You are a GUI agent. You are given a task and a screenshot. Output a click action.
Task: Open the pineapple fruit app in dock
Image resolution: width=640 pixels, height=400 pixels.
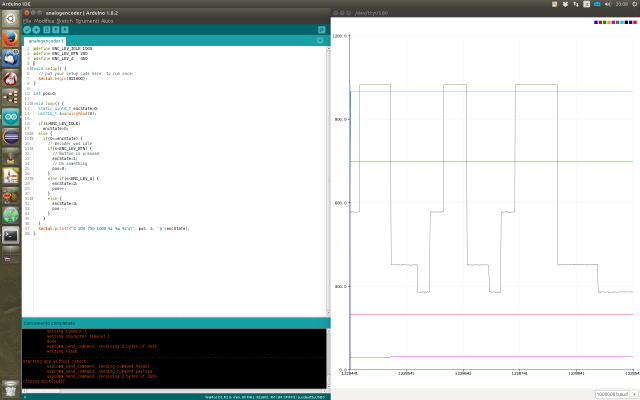click(11, 196)
